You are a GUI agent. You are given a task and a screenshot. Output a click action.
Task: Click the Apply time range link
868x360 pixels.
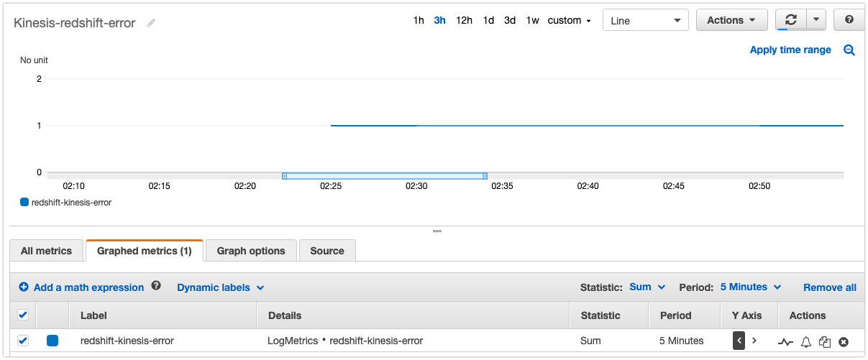pyautogui.click(x=790, y=50)
